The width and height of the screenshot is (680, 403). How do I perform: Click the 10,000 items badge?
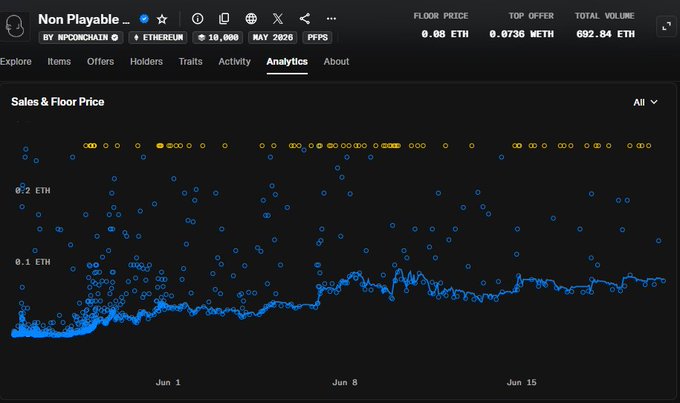(x=218, y=37)
